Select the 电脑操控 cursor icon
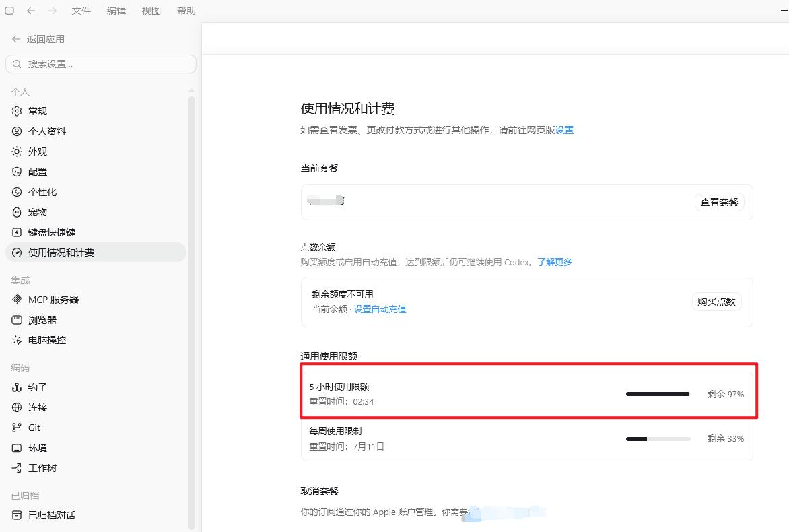This screenshot has height=532, width=789. click(17, 340)
